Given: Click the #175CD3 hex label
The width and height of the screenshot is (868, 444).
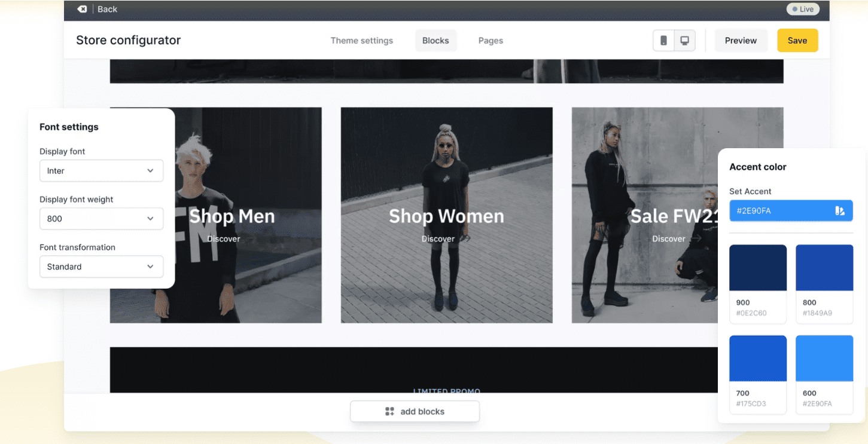Looking at the screenshot, I should [x=751, y=404].
